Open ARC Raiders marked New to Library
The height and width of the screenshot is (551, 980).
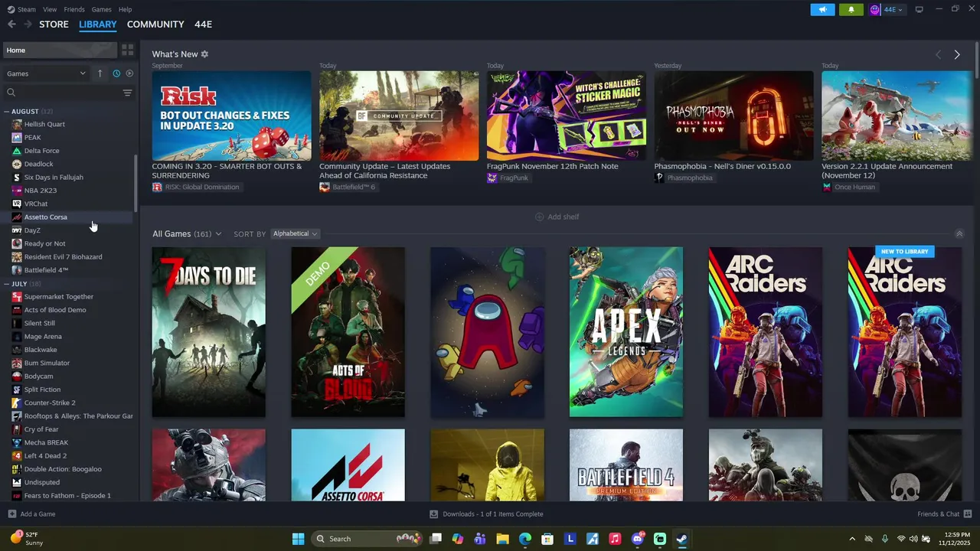[x=904, y=332]
